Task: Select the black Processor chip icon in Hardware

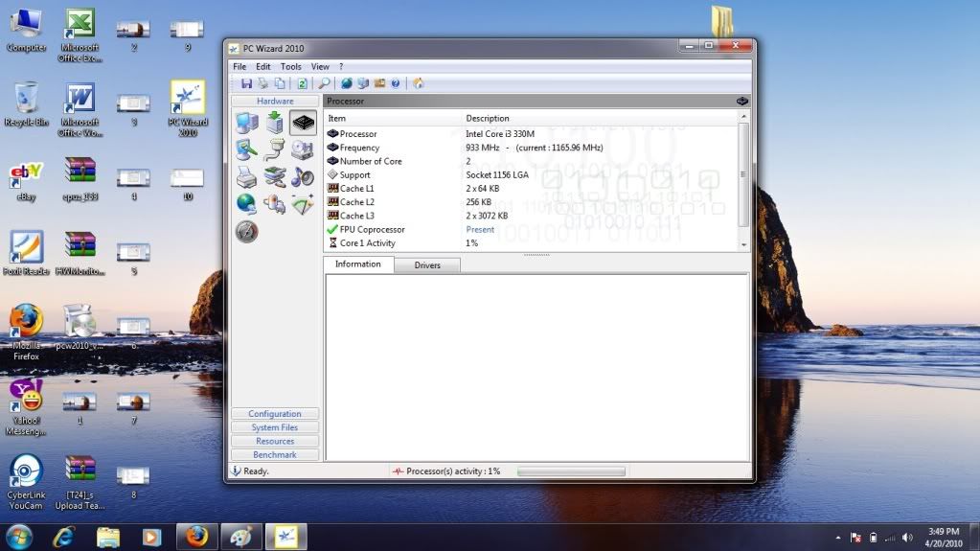Action: click(303, 123)
